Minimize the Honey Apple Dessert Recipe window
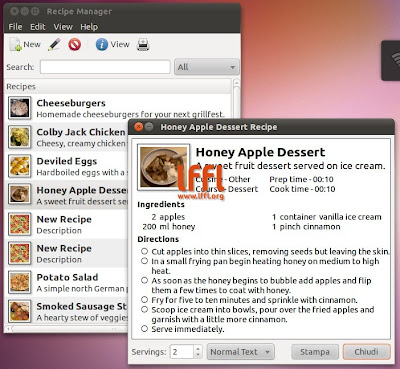The height and width of the screenshot is (369, 400). coord(149,127)
